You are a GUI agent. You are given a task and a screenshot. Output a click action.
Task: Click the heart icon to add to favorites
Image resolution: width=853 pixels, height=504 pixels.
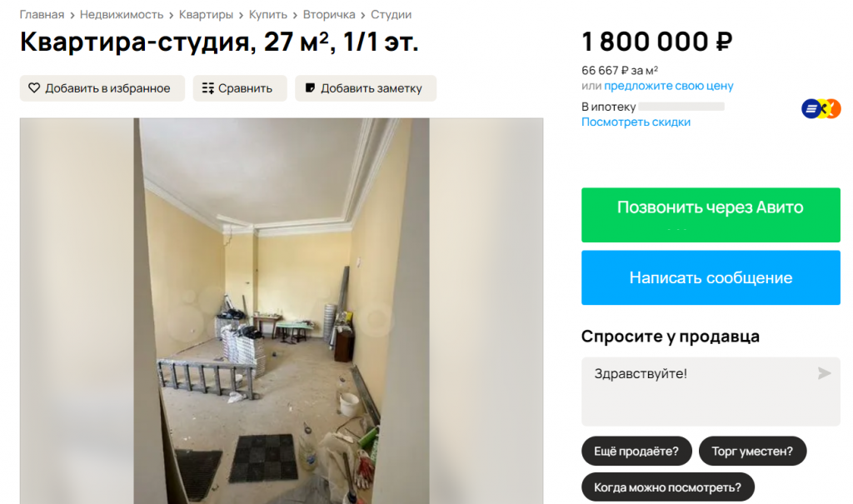pos(34,87)
